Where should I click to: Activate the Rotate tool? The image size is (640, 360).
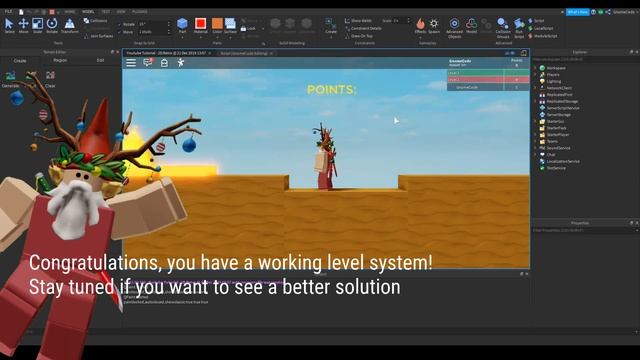coord(52,26)
